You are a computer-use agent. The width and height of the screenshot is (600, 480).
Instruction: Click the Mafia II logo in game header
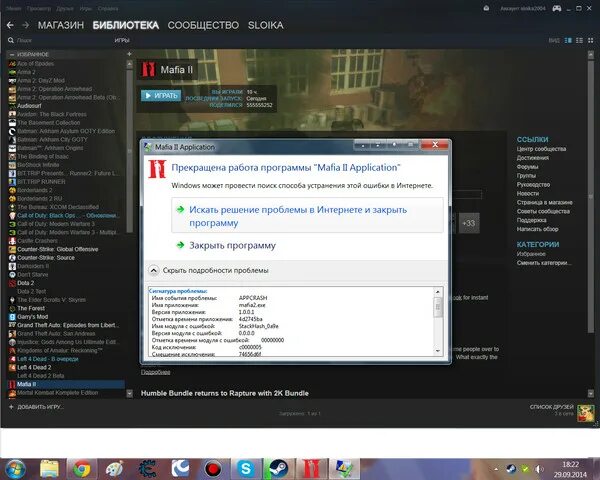point(148,69)
